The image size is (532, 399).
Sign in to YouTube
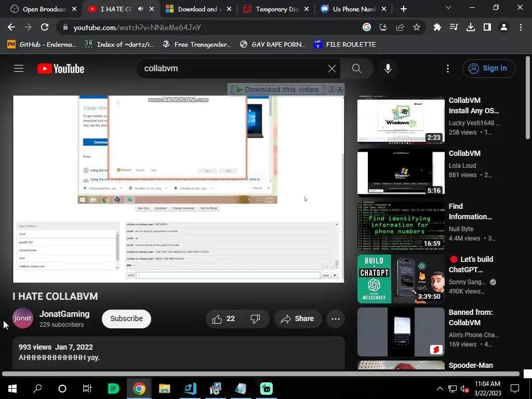488,69
